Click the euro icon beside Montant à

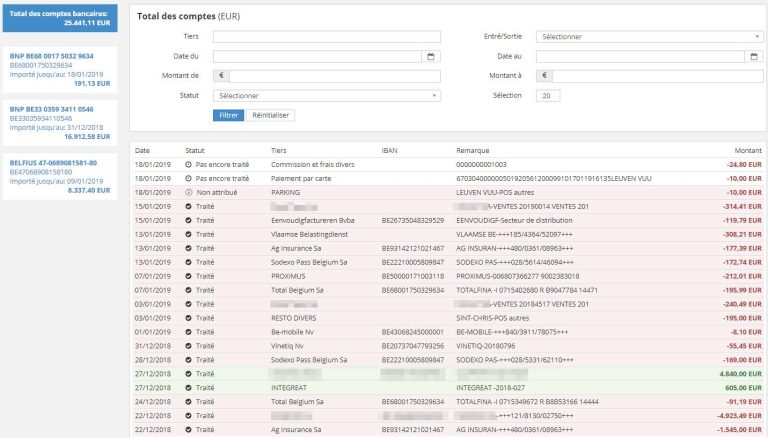click(544, 75)
